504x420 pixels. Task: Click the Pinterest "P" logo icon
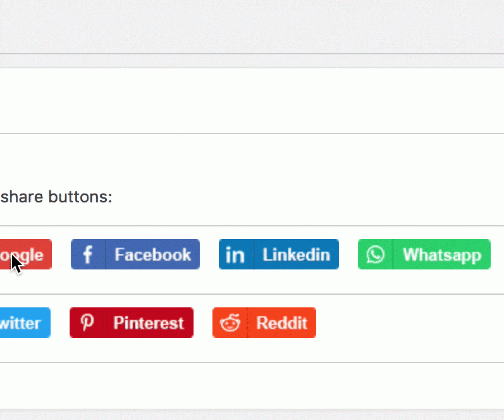[x=87, y=323]
